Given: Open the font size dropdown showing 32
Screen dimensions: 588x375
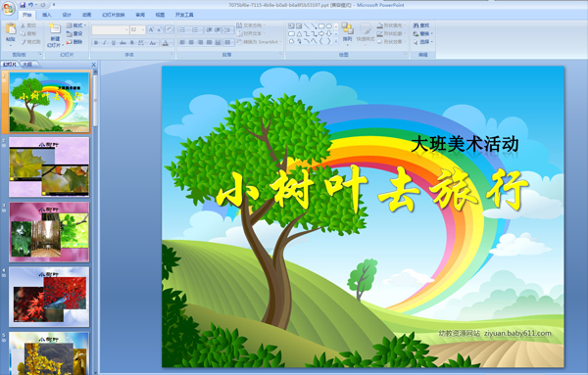Looking at the screenshot, I should (137, 29).
